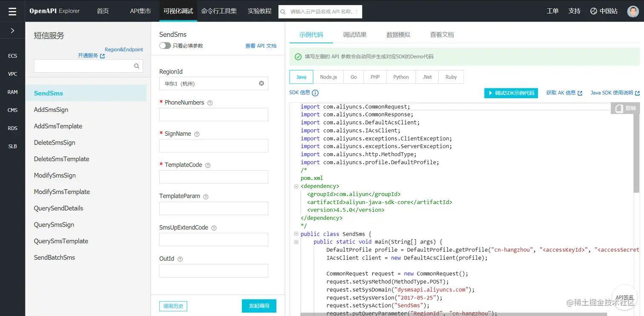Clear the RegionId selection with the X icon

pos(262,83)
